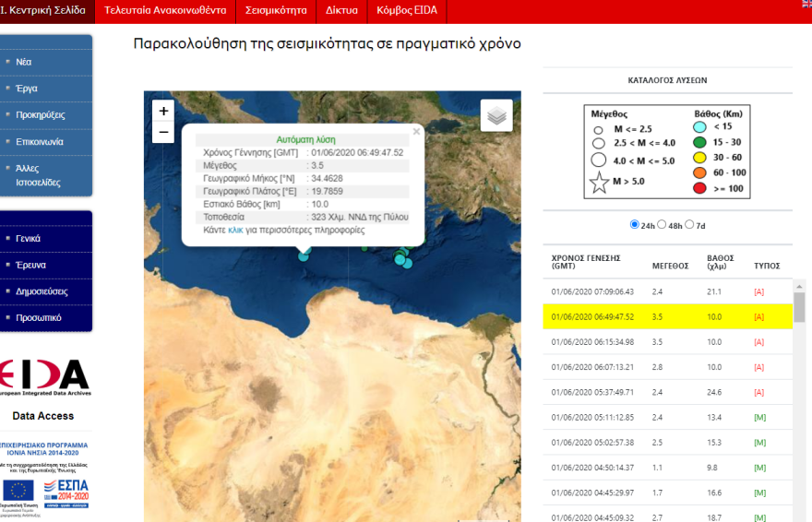812x522 pixels.
Task: Open the Δίκτυα menu
Action: click(x=341, y=11)
